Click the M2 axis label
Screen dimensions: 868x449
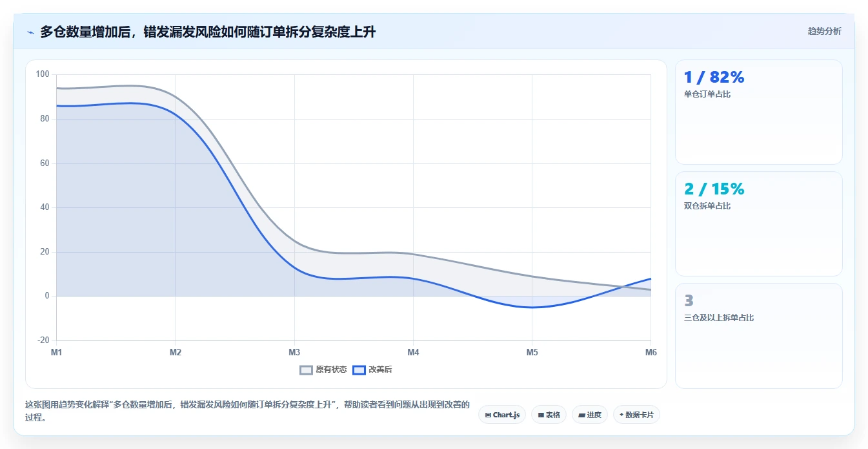pos(176,352)
